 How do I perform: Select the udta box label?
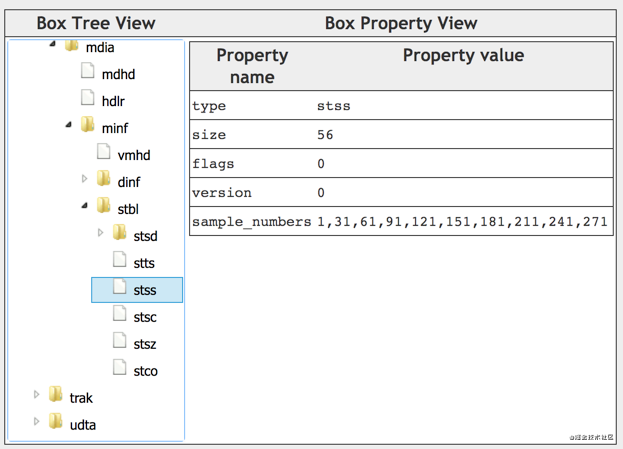click(83, 425)
